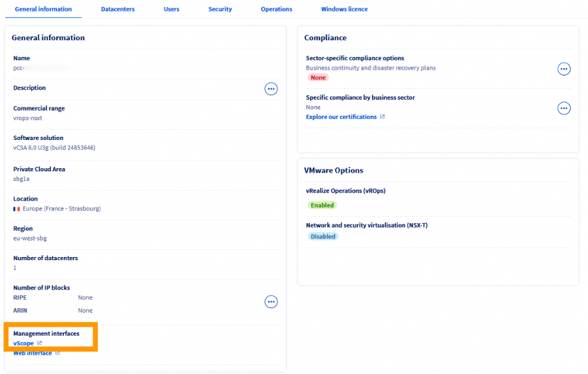Open the Description actions ellipsis menu
This screenshot has width=588, height=374.
[x=271, y=89]
